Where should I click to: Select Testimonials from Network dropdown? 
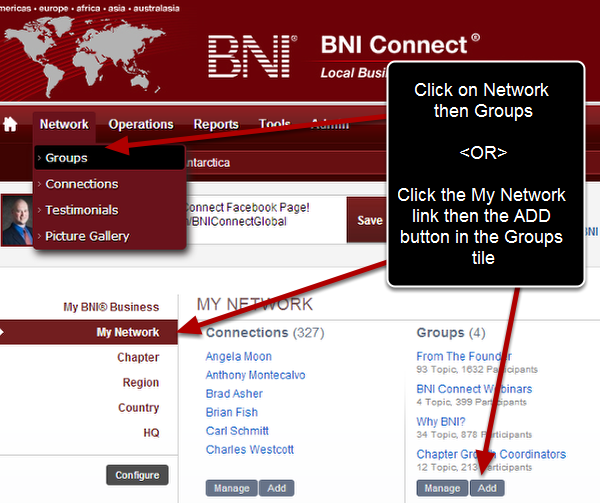pyautogui.click(x=81, y=210)
